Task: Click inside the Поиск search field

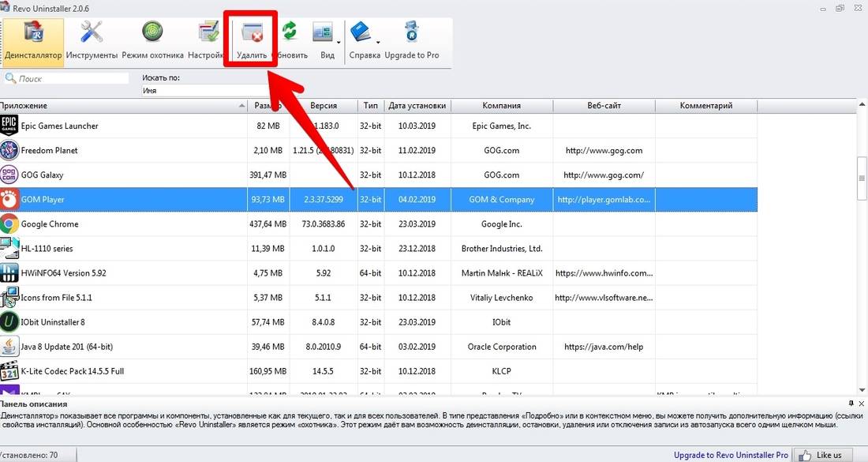Action: (71, 79)
